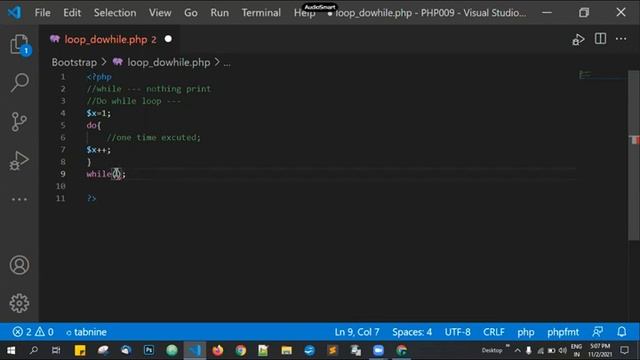Show additional views via the activity bar ellipsis
The height and width of the screenshot is (360, 640).
[x=19, y=199]
